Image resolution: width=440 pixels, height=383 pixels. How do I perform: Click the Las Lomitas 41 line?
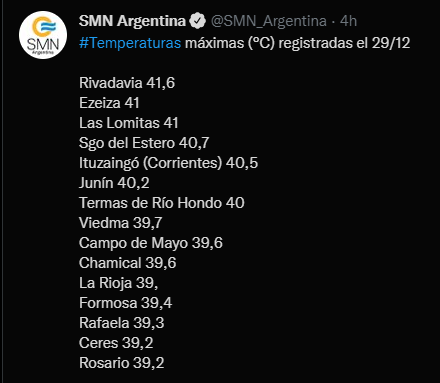(129, 123)
